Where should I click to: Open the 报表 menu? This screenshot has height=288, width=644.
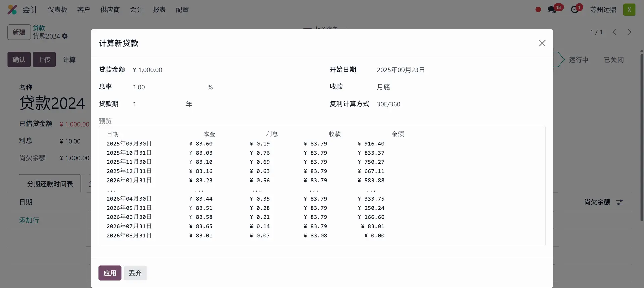[159, 10]
